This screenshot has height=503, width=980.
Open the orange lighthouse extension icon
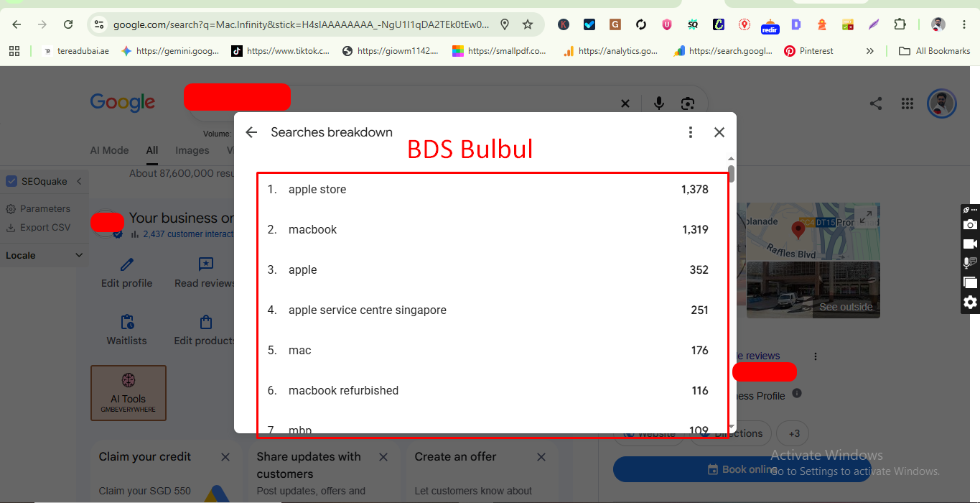(x=822, y=24)
